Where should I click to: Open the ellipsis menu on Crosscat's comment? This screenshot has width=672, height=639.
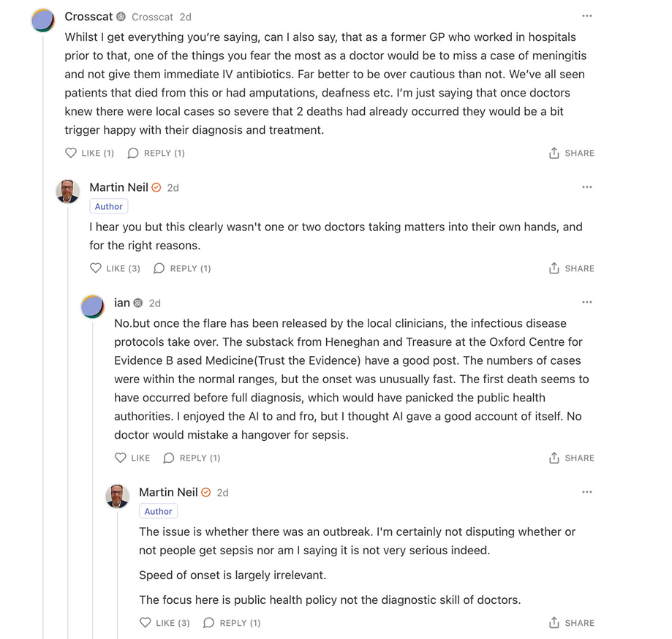click(587, 16)
